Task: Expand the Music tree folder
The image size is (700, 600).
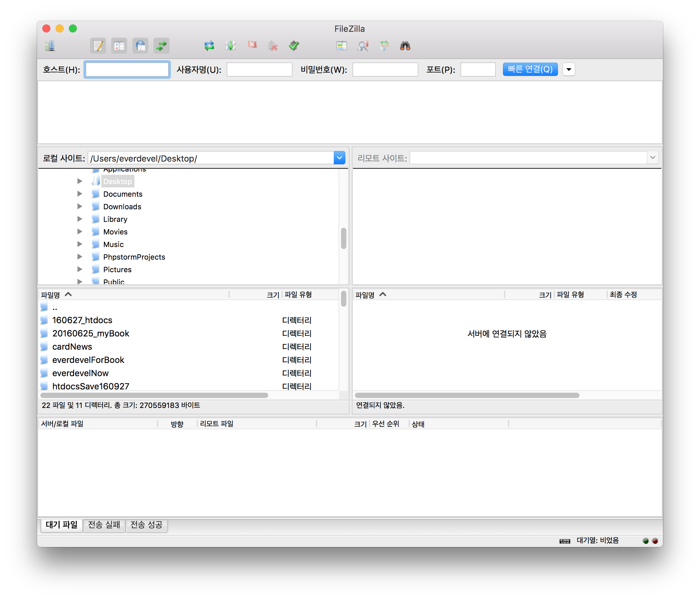Action: click(x=80, y=244)
